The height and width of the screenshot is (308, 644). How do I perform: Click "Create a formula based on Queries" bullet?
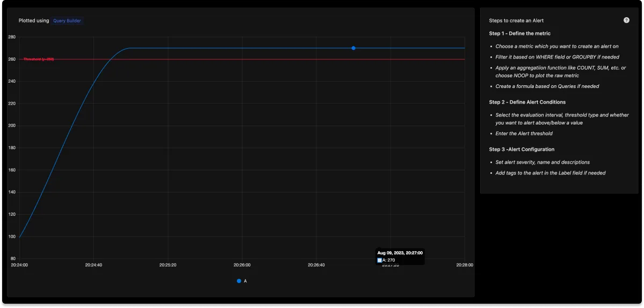pyautogui.click(x=547, y=86)
